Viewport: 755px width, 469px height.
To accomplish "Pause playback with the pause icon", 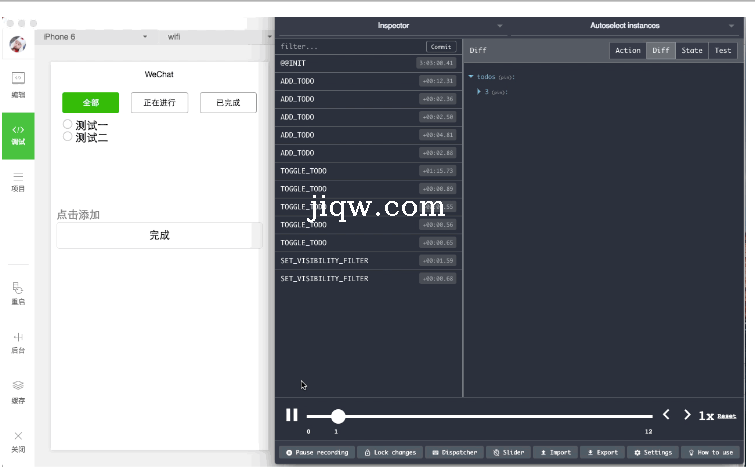I will pyautogui.click(x=292, y=415).
